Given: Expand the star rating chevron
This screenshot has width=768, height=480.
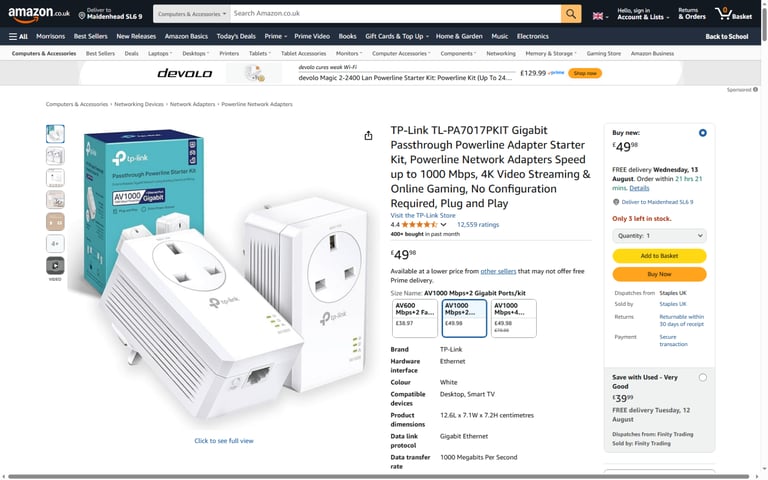Looking at the screenshot, I should [443, 225].
